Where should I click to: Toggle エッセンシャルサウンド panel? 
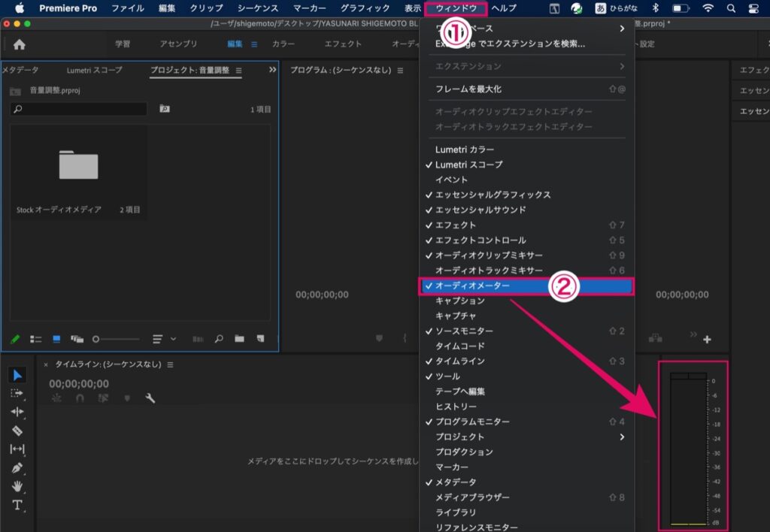click(526, 210)
